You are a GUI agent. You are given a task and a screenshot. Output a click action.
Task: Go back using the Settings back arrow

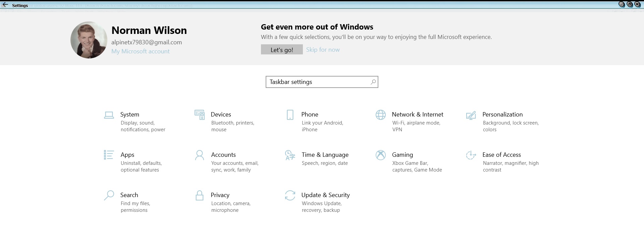click(x=5, y=5)
